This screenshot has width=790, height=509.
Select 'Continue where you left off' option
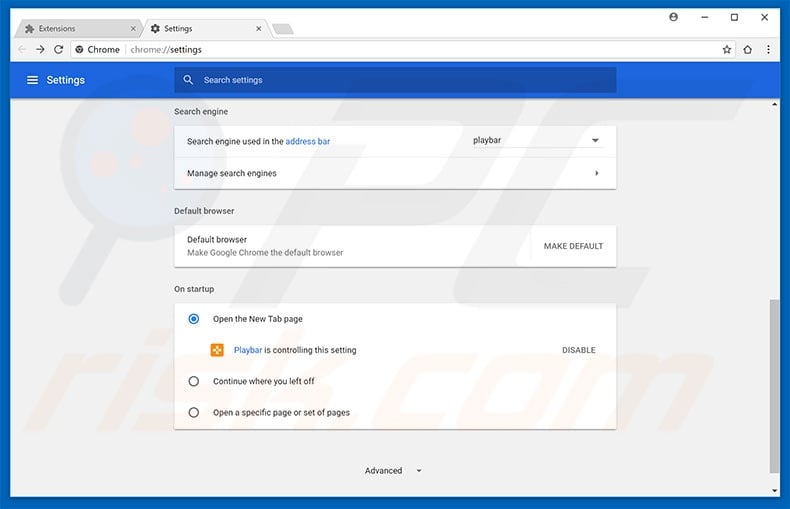(x=193, y=381)
